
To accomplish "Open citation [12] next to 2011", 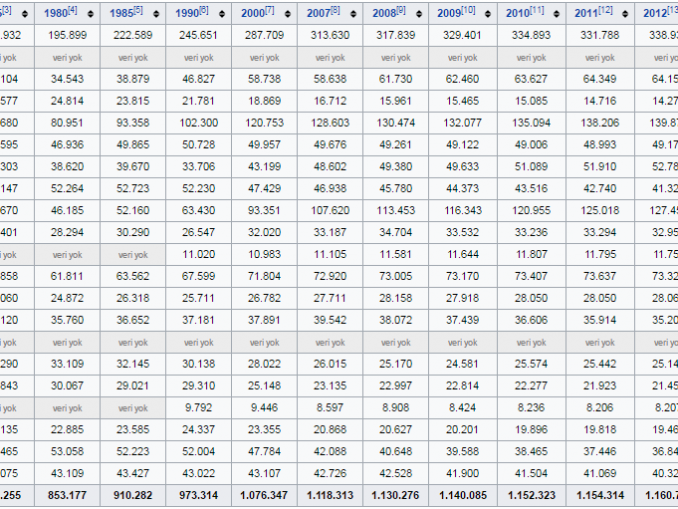I will pyautogui.click(x=602, y=10).
